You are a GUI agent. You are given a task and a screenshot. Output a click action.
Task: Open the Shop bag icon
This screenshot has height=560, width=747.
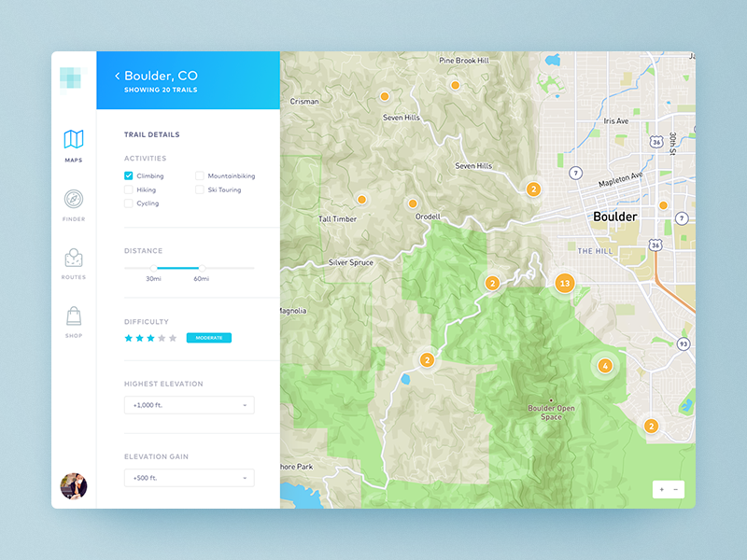click(73, 316)
